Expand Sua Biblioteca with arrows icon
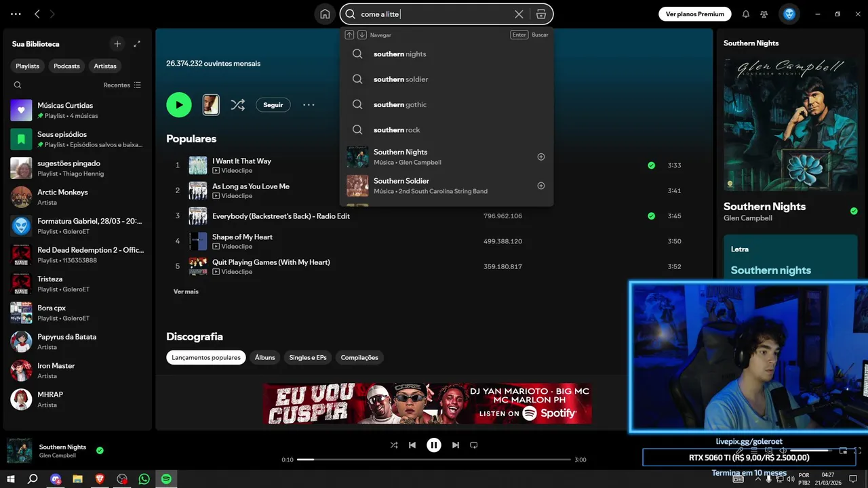 (137, 43)
